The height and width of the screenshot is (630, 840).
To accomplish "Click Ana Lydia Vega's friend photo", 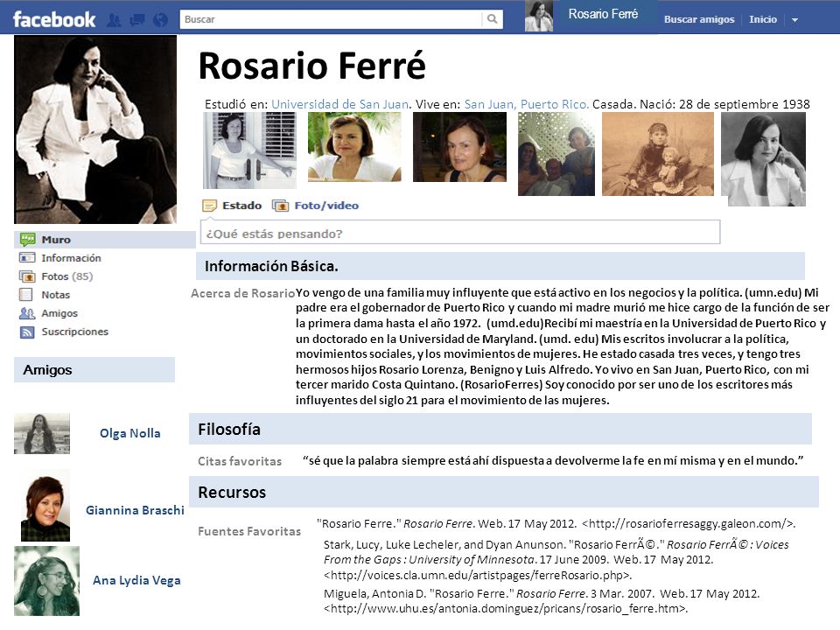I will coord(46,581).
